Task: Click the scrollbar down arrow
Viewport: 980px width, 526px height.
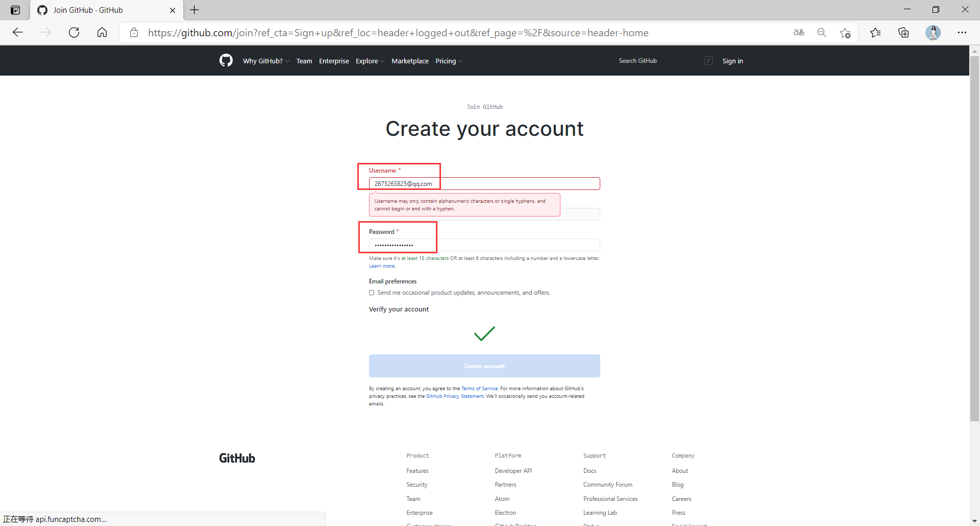Action: coord(974,521)
